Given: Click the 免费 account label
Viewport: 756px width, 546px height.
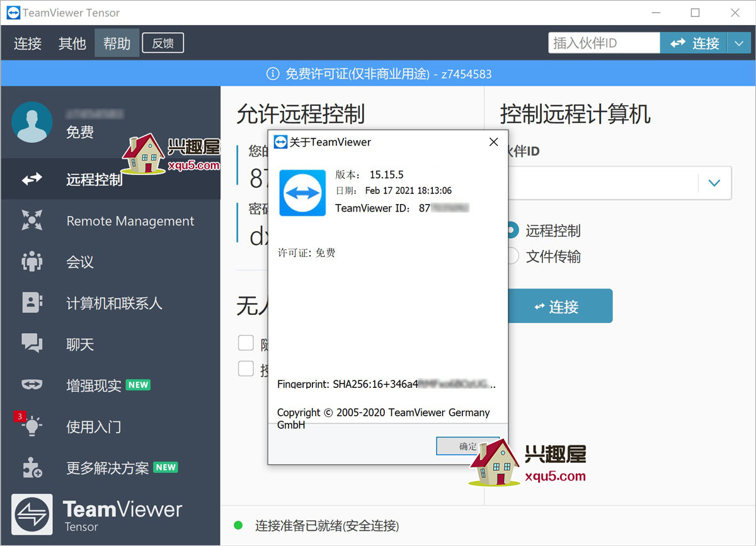Looking at the screenshot, I should pyautogui.click(x=80, y=132).
